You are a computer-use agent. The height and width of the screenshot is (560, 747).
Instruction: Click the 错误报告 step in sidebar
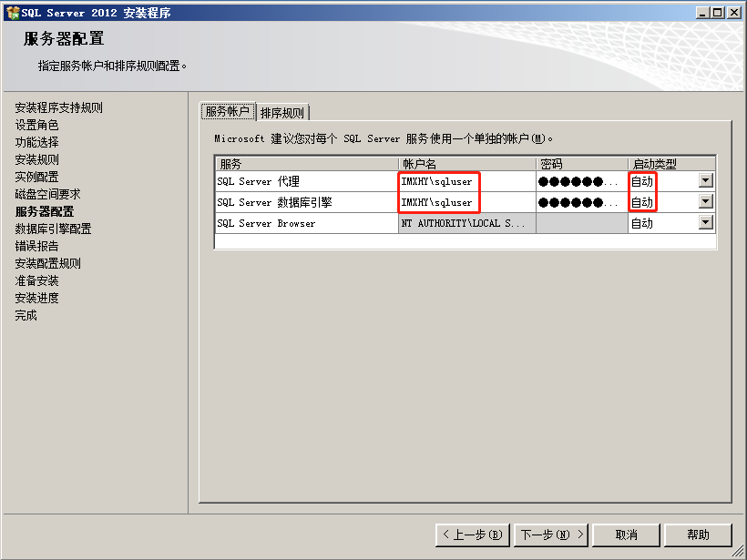point(36,246)
